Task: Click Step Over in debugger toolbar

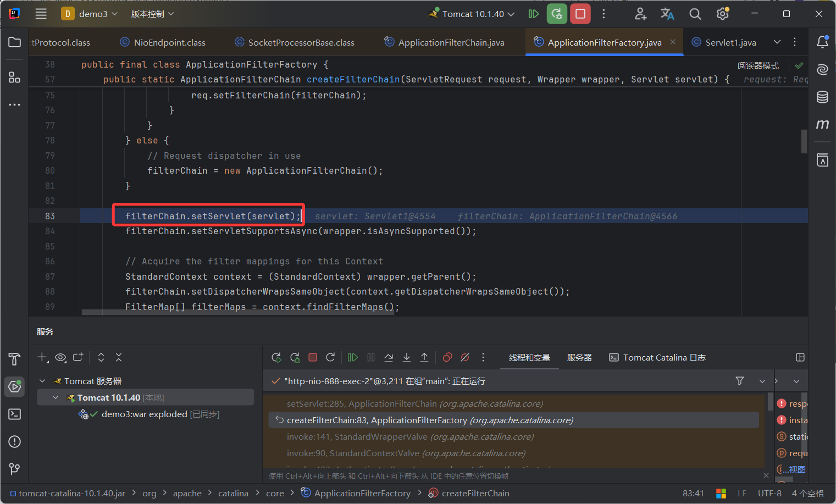Action: (x=389, y=358)
